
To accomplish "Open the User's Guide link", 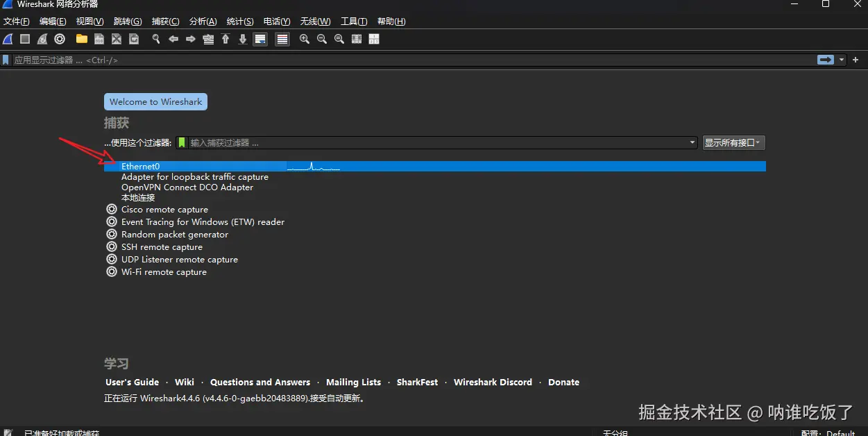I will click(x=133, y=383).
